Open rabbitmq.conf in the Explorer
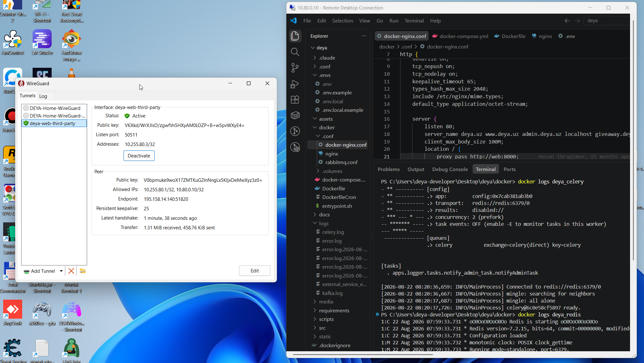Image resolution: width=644 pixels, height=363 pixels. [x=341, y=162]
